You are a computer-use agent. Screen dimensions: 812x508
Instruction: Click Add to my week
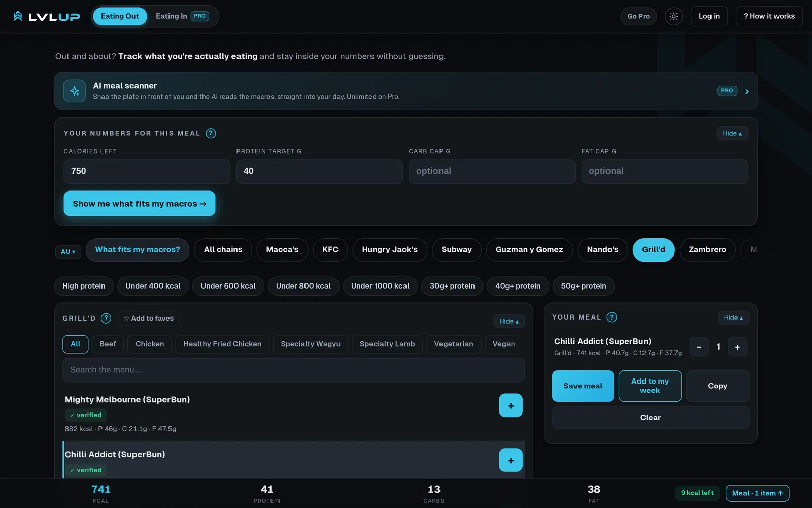coord(650,386)
